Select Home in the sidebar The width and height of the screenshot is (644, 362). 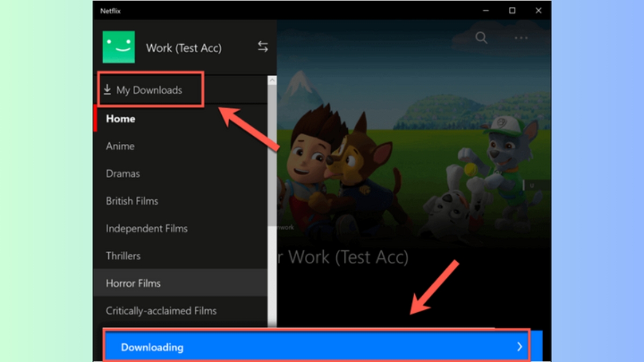coord(120,119)
